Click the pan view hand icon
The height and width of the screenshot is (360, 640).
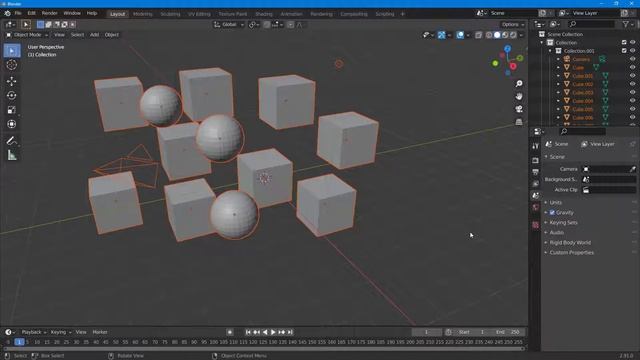click(x=519, y=96)
